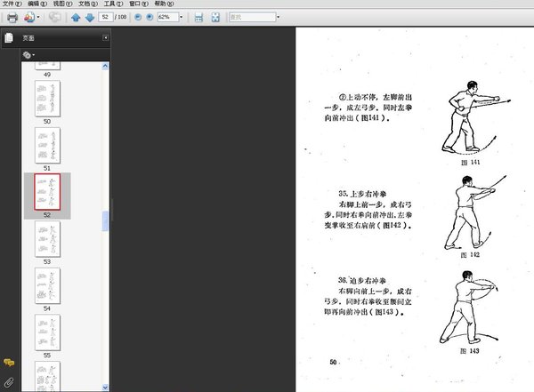The width and height of the screenshot is (534, 392).
Task: Select the highlighted page 52 thumbnail
Action: 47,192
